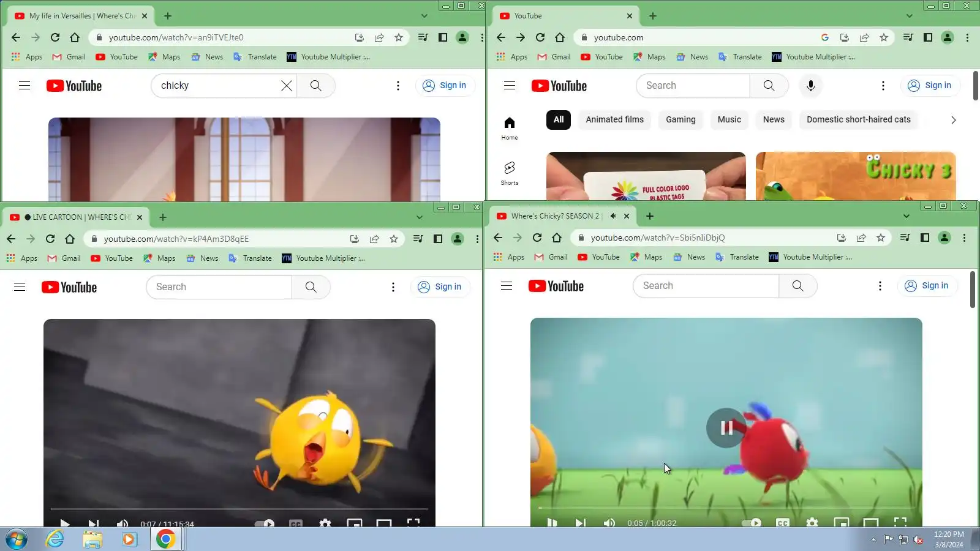Mute volume in the LIVE CARTOON video player

point(123,523)
